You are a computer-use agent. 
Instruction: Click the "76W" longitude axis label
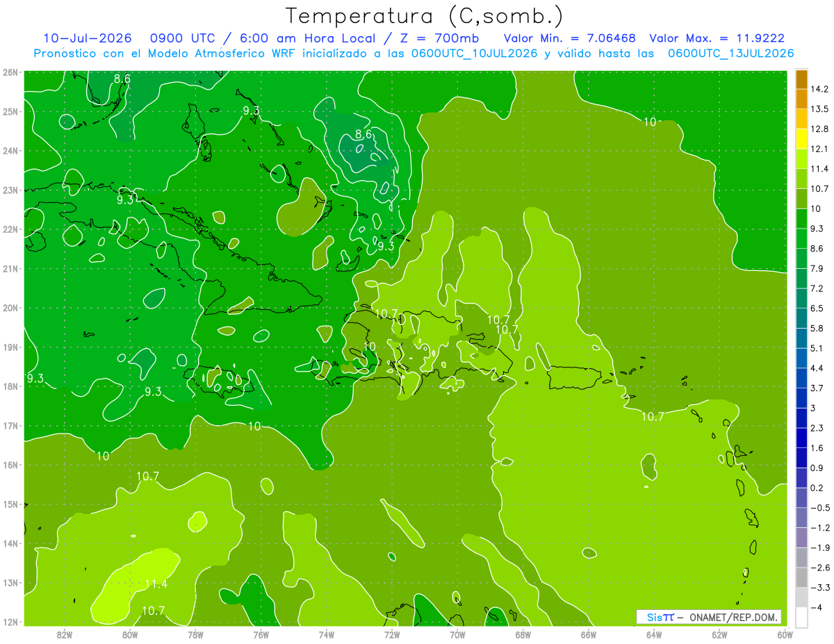pos(261,634)
